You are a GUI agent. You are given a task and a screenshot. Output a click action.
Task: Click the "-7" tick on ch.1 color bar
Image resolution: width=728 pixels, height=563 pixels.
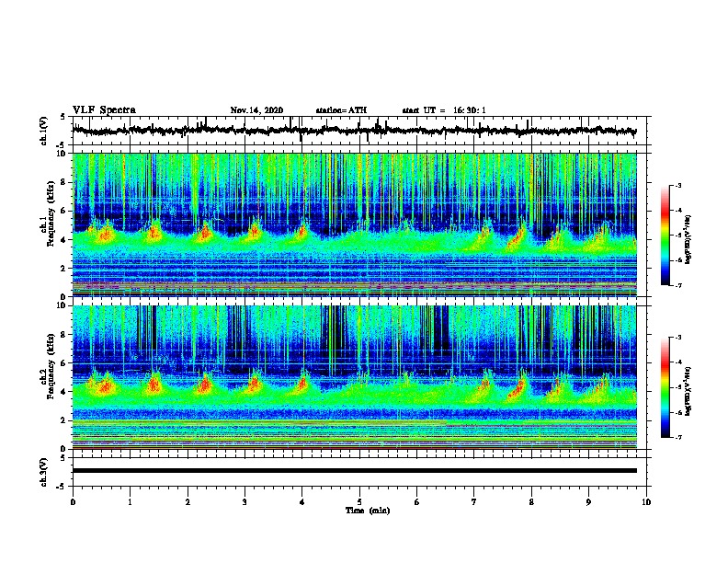(x=678, y=285)
